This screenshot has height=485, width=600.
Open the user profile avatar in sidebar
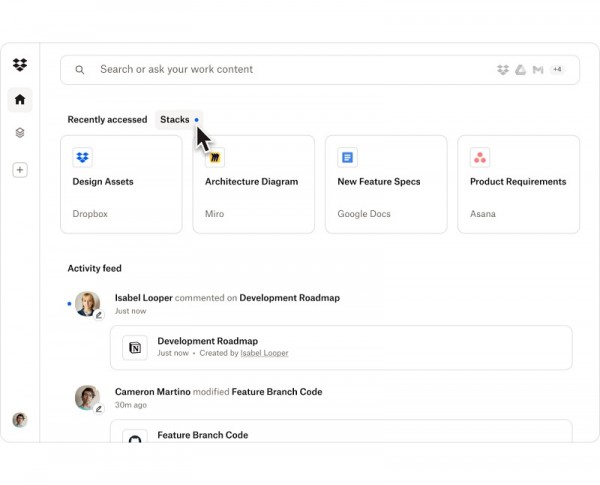[x=20, y=420]
